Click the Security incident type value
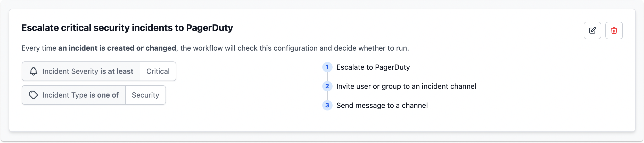The height and width of the screenshot is (143, 644). [145, 95]
